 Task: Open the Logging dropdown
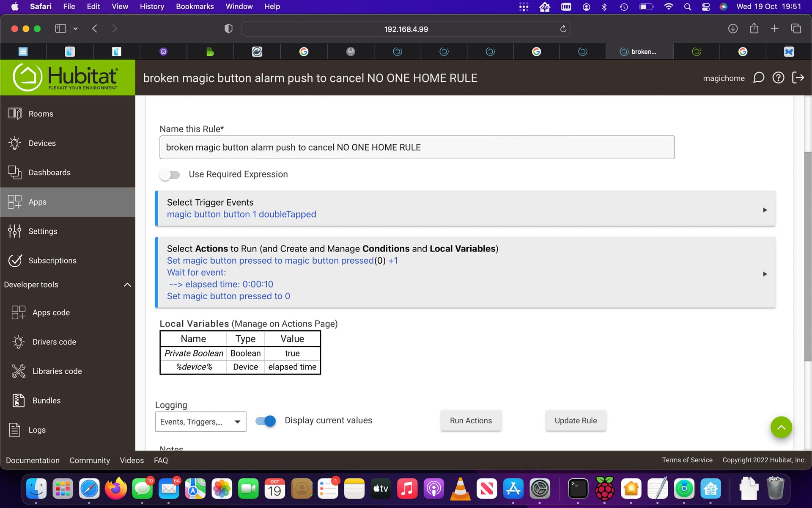[200, 422]
